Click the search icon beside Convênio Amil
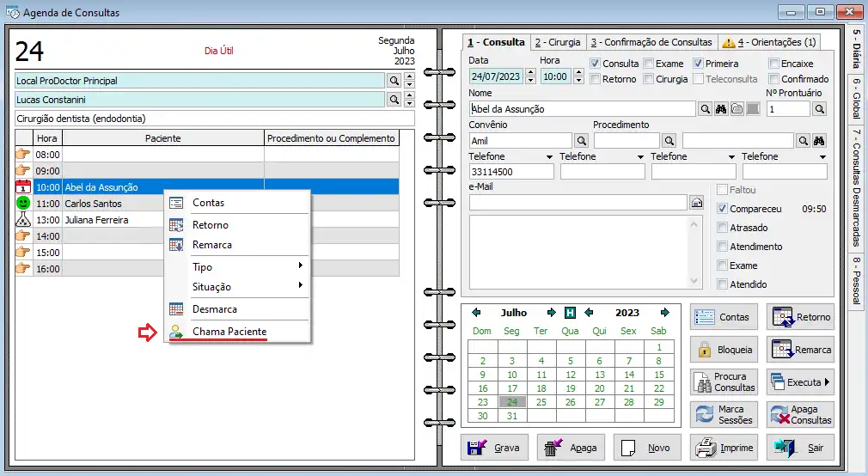 [x=581, y=141]
